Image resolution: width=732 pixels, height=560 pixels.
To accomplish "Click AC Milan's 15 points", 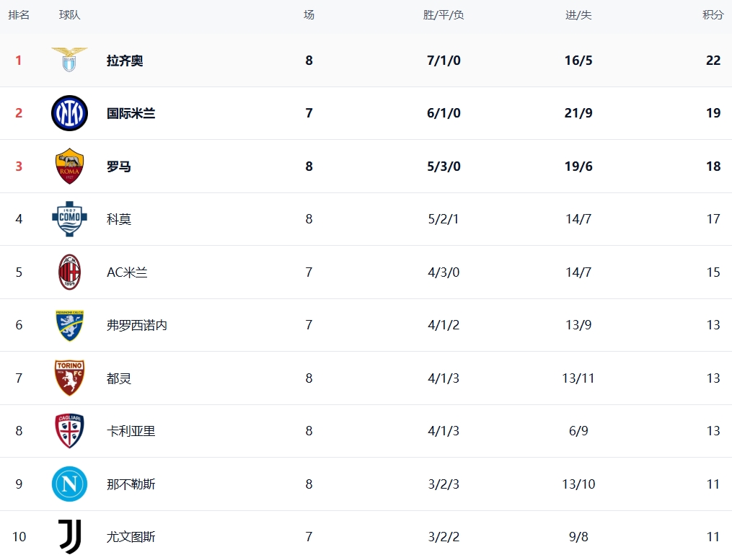I will [x=713, y=272].
